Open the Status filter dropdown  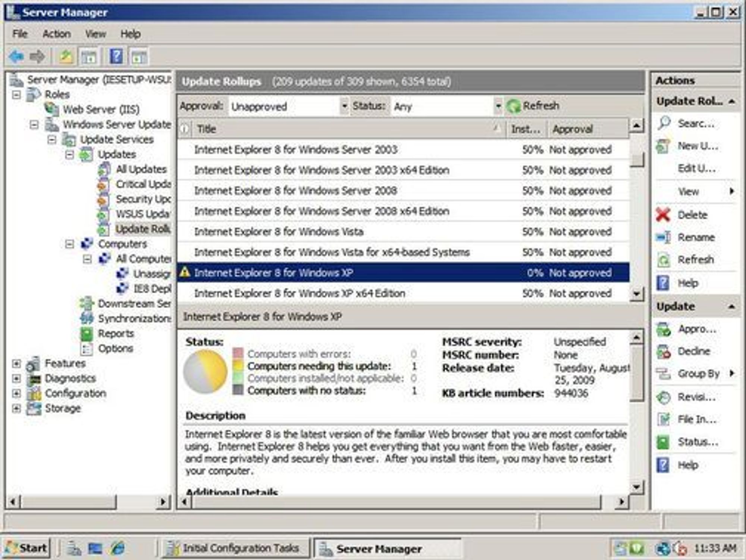point(498,106)
